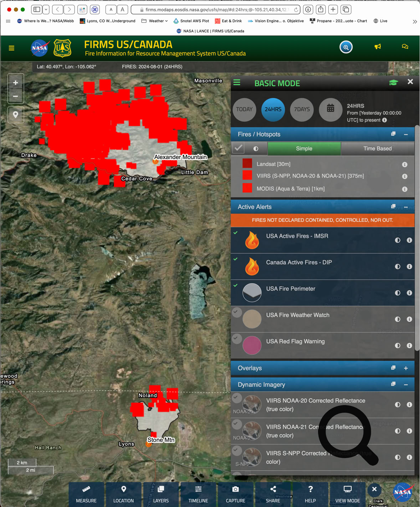Enable USA Fire Weather Watch layer
420x507 pixels.
click(237, 312)
